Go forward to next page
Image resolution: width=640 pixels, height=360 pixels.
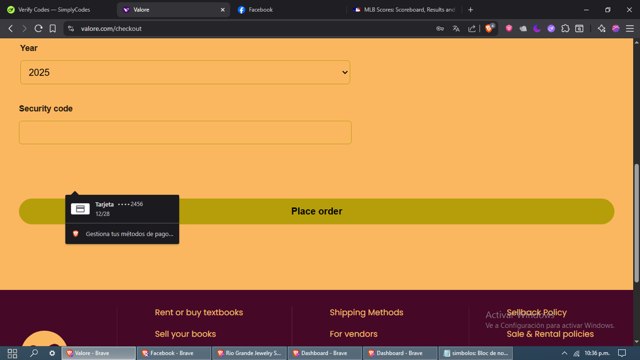point(24,28)
